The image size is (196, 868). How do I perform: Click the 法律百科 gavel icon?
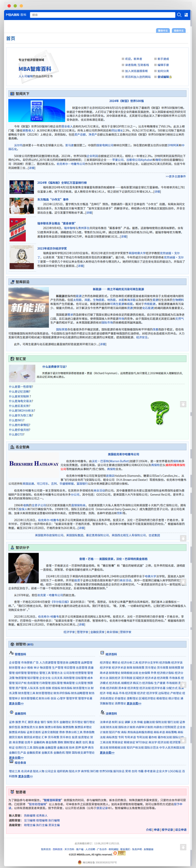coord(102,712)
